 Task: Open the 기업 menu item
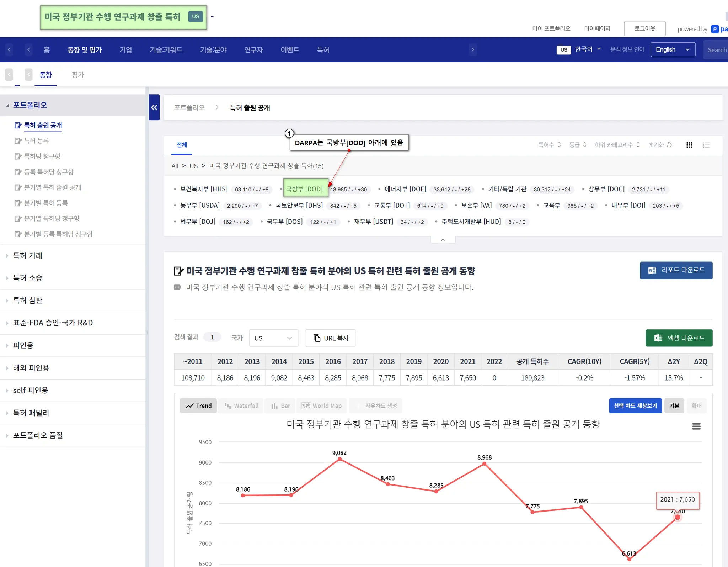pyautogui.click(x=125, y=50)
